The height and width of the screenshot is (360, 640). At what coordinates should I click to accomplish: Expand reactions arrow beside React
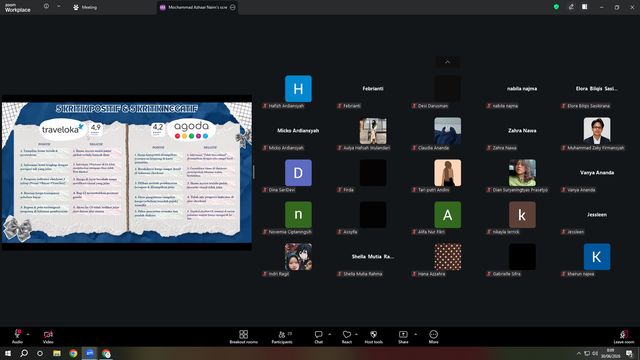pos(356,334)
